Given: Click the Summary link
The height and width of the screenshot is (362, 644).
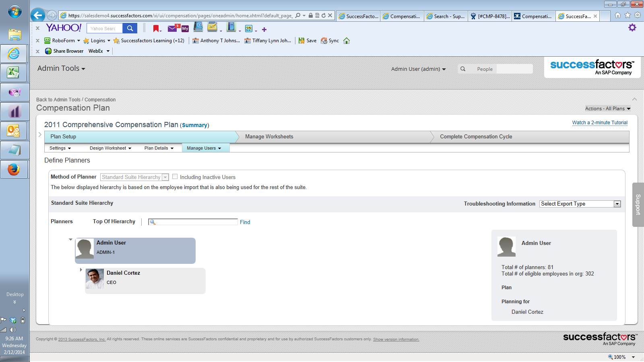Looking at the screenshot, I should point(194,125).
